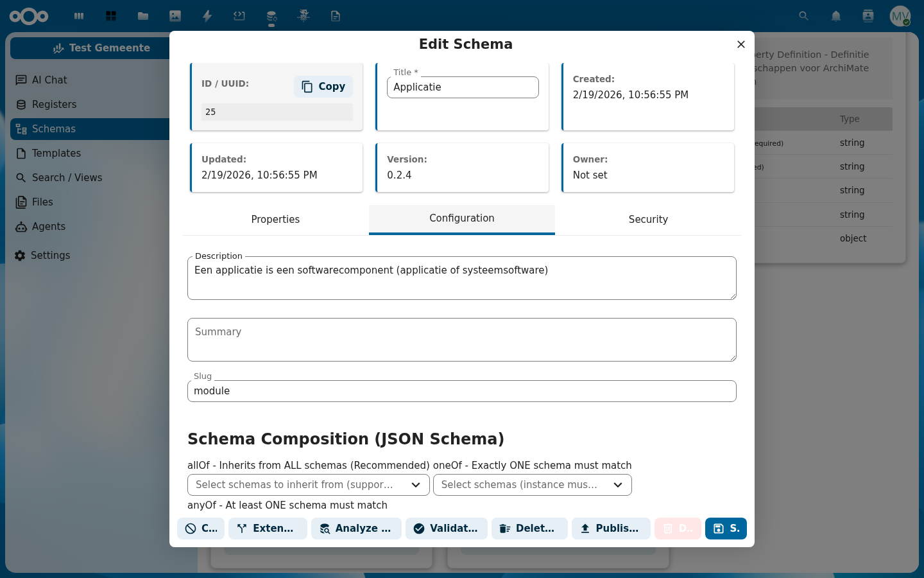Open the Templates section in the sidebar
Image resolution: width=924 pixels, height=578 pixels.
click(56, 153)
